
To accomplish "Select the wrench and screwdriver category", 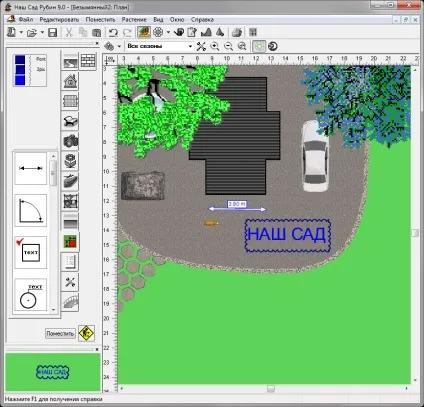I will click(70, 282).
